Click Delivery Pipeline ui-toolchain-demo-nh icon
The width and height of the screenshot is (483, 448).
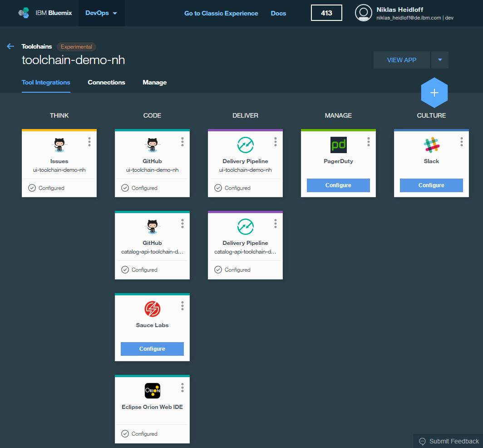(246, 145)
